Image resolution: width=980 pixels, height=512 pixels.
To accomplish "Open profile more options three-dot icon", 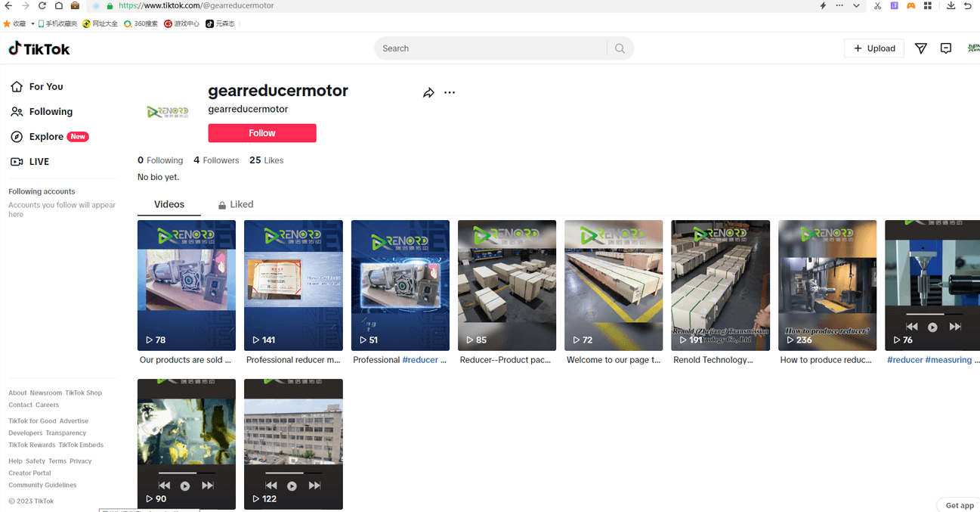I will click(450, 93).
